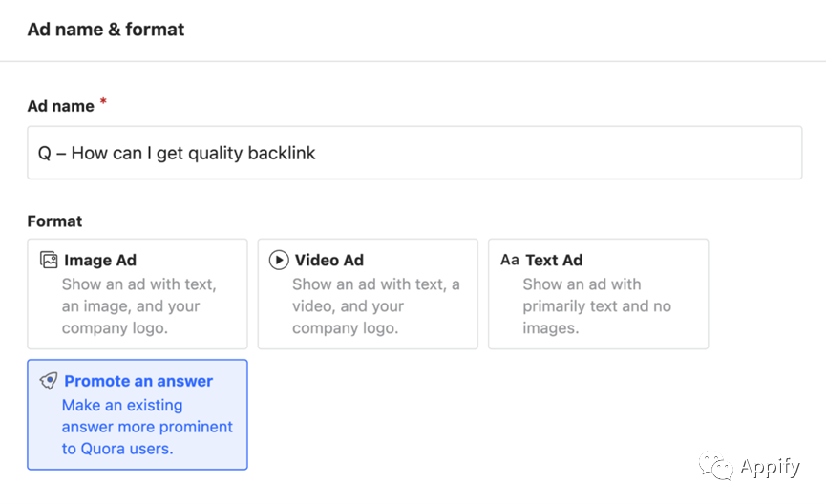Image resolution: width=826 pixels, height=504 pixels.
Task: Click the 'Ad name & format' heading
Action: coord(106,30)
